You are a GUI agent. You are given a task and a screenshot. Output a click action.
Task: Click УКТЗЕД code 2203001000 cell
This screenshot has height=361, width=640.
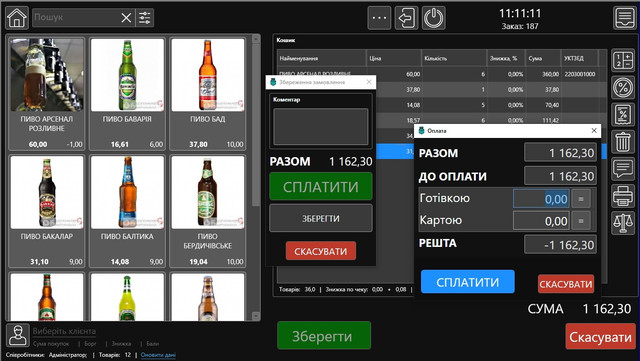coord(580,74)
